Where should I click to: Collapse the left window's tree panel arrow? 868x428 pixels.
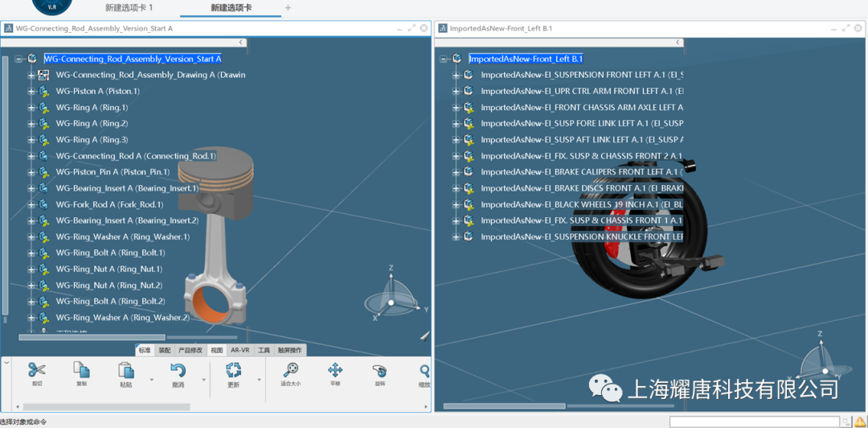pyautogui.click(x=241, y=42)
